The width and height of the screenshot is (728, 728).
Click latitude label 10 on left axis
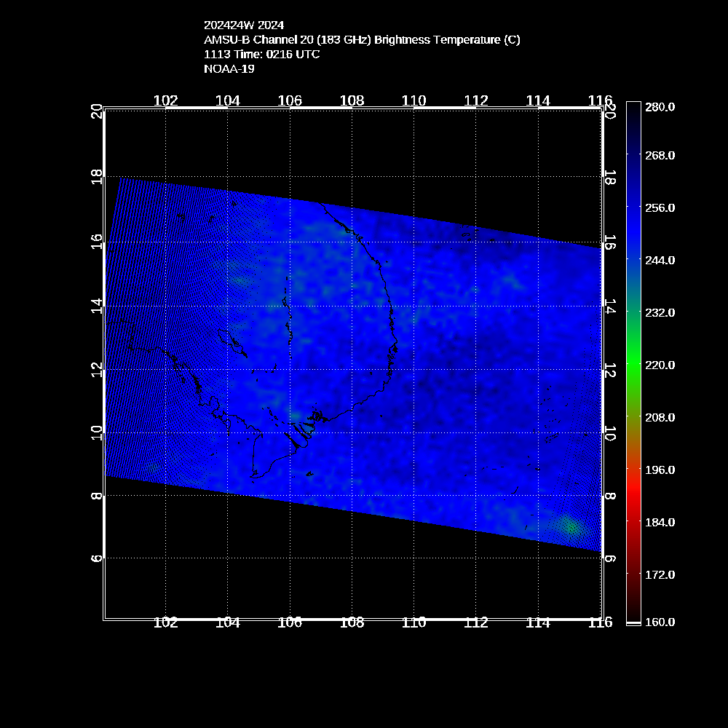pyautogui.click(x=97, y=432)
